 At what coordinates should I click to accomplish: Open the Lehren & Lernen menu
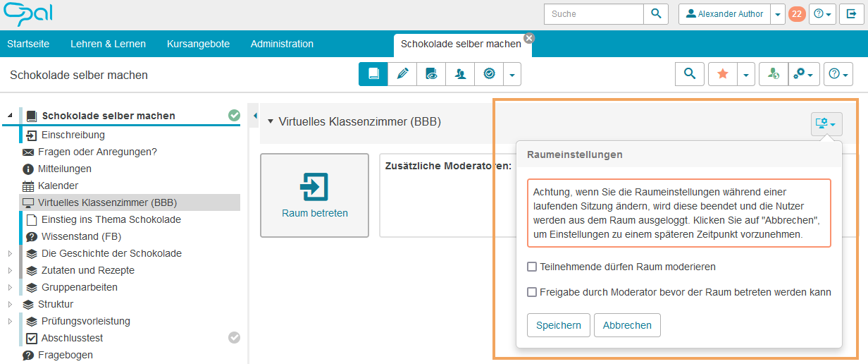pos(108,44)
